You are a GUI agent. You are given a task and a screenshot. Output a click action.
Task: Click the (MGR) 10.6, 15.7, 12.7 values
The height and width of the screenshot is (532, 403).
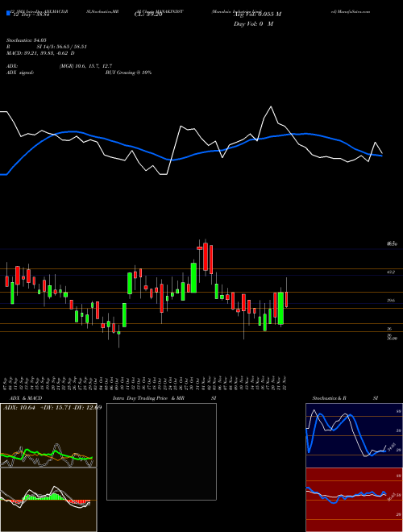point(85,66)
